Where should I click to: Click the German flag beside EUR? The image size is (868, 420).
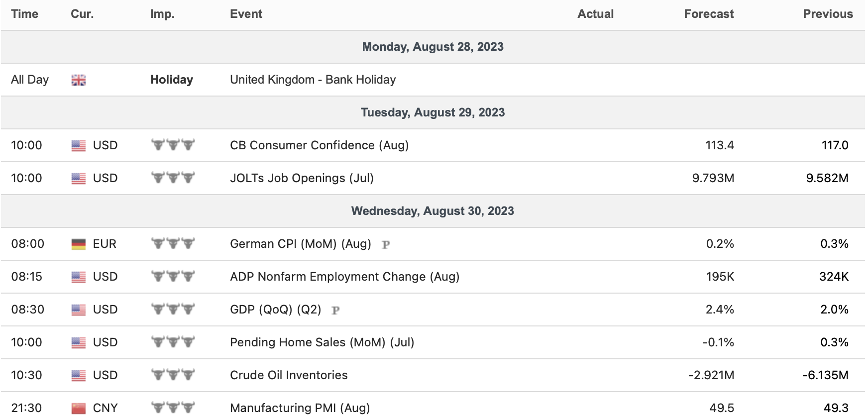point(79,244)
